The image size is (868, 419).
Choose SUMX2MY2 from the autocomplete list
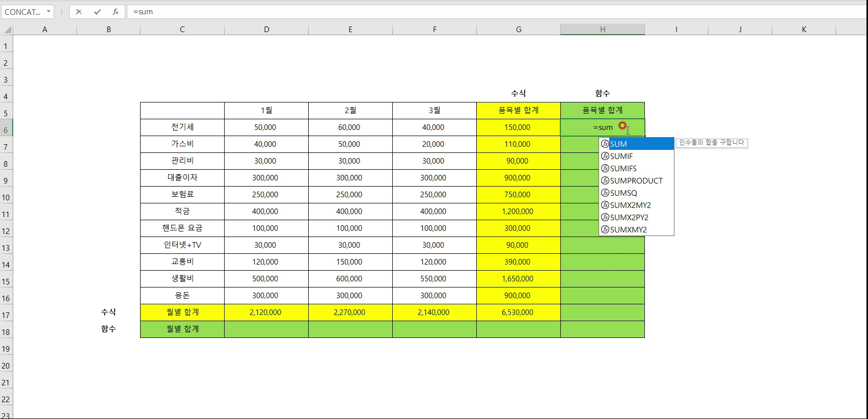coord(636,205)
